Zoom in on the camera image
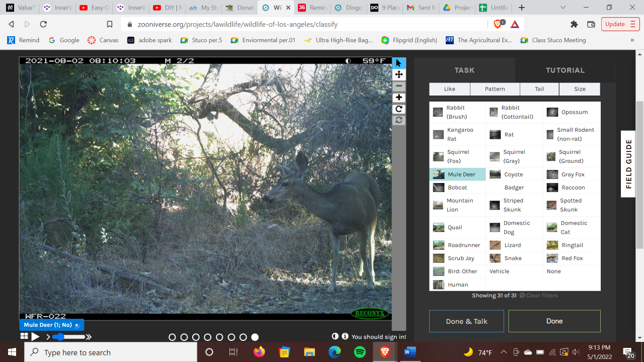644x362 pixels. click(x=398, y=98)
